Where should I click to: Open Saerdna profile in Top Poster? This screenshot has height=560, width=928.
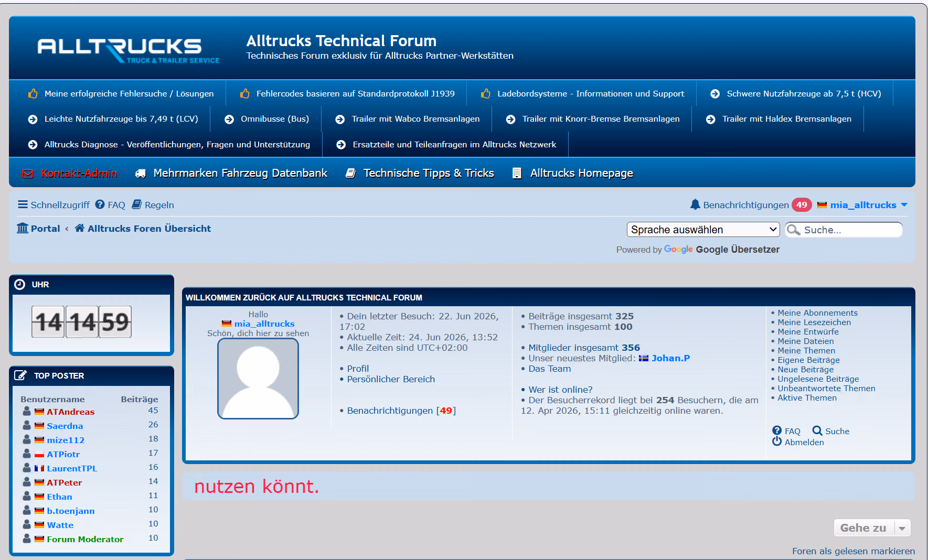click(65, 426)
